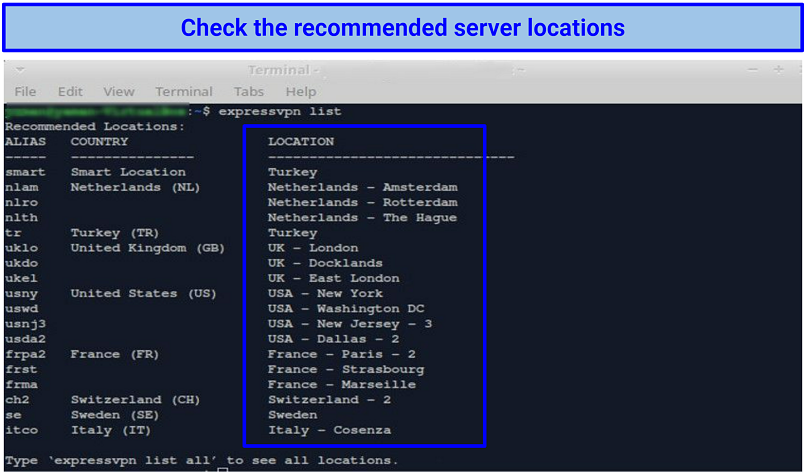The width and height of the screenshot is (806, 475).
Task: Click the 'expressvpn list' command text
Action: tap(280, 111)
